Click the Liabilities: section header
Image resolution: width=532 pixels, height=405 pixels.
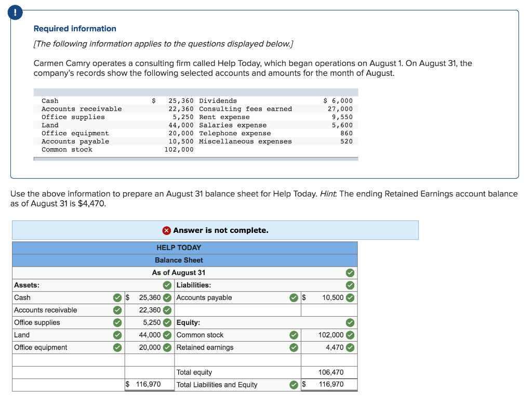[x=194, y=285]
